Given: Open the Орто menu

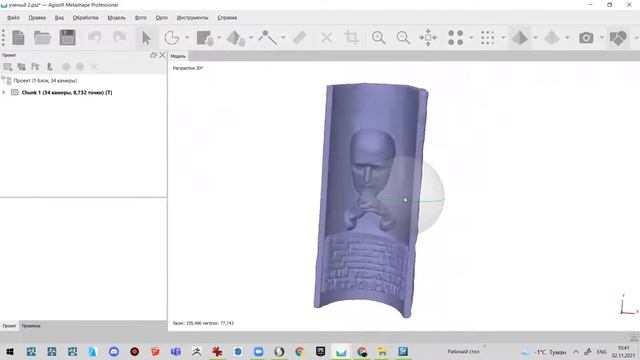Looking at the screenshot, I should coord(162,18).
